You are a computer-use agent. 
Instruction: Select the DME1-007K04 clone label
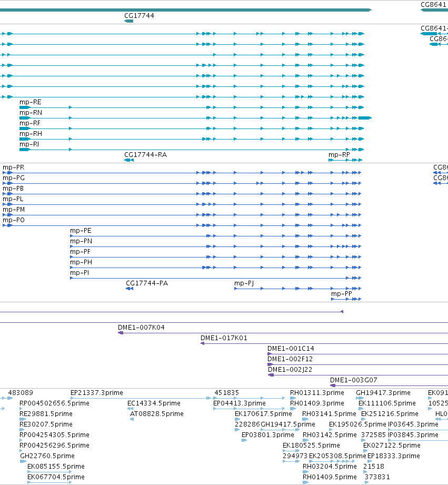pyautogui.click(x=141, y=327)
